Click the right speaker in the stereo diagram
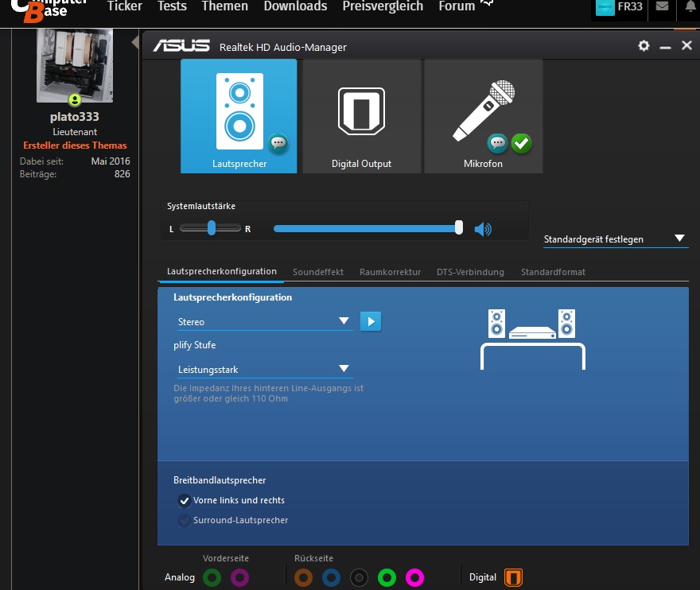Image resolution: width=700 pixels, height=590 pixels. [x=567, y=324]
